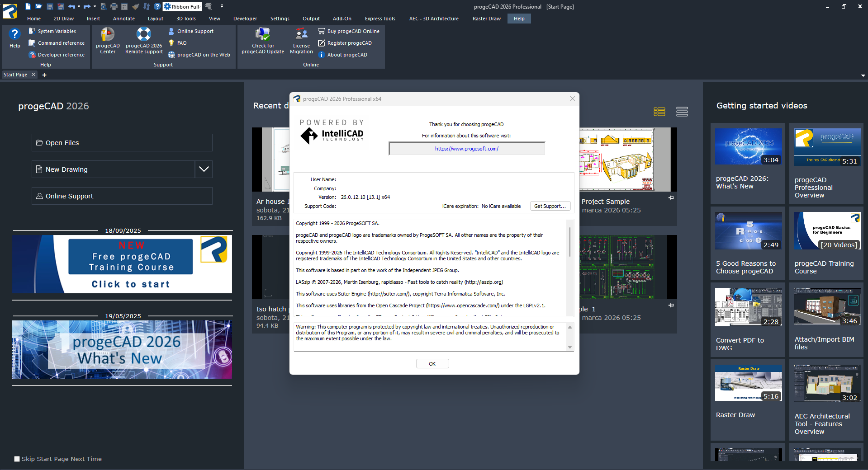Image resolution: width=868 pixels, height=470 pixels.
Task: Click Buy progeCAD OnLine
Action: coord(349,31)
